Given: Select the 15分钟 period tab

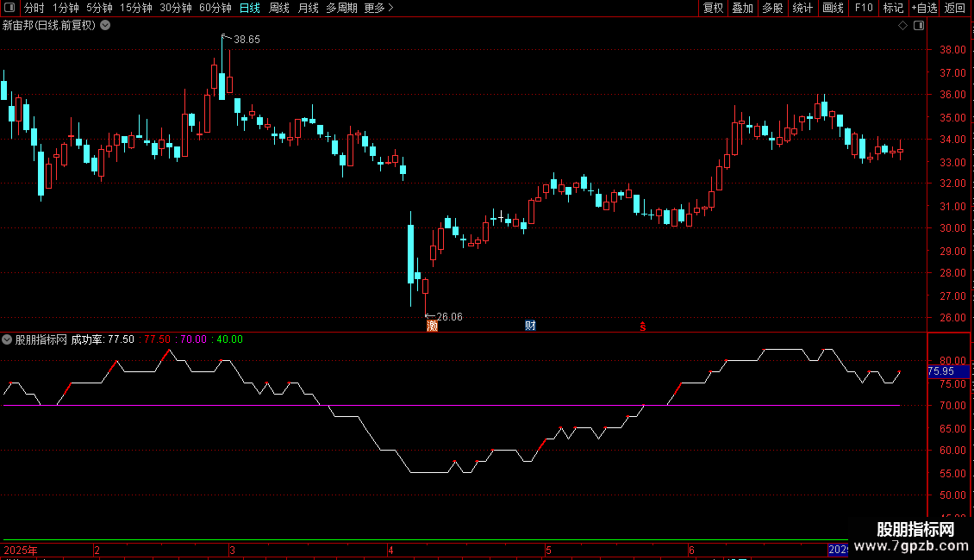Looking at the screenshot, I should [136, 8].
